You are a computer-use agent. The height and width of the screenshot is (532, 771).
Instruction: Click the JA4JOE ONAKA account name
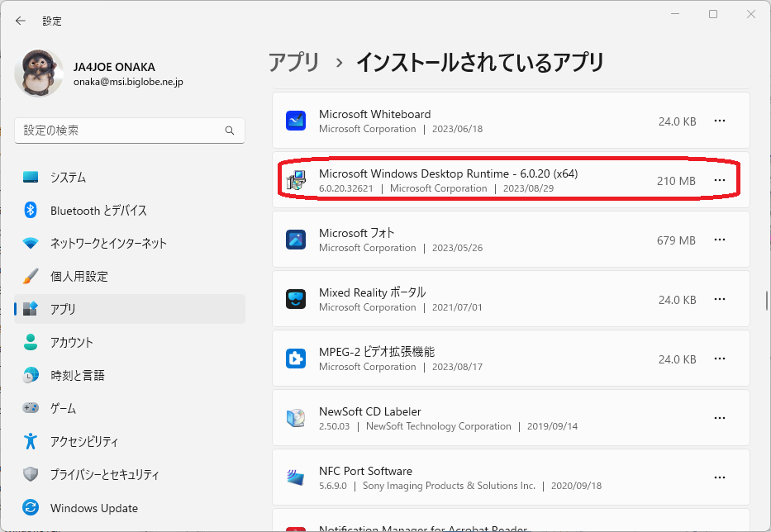[x=114, y=67]
